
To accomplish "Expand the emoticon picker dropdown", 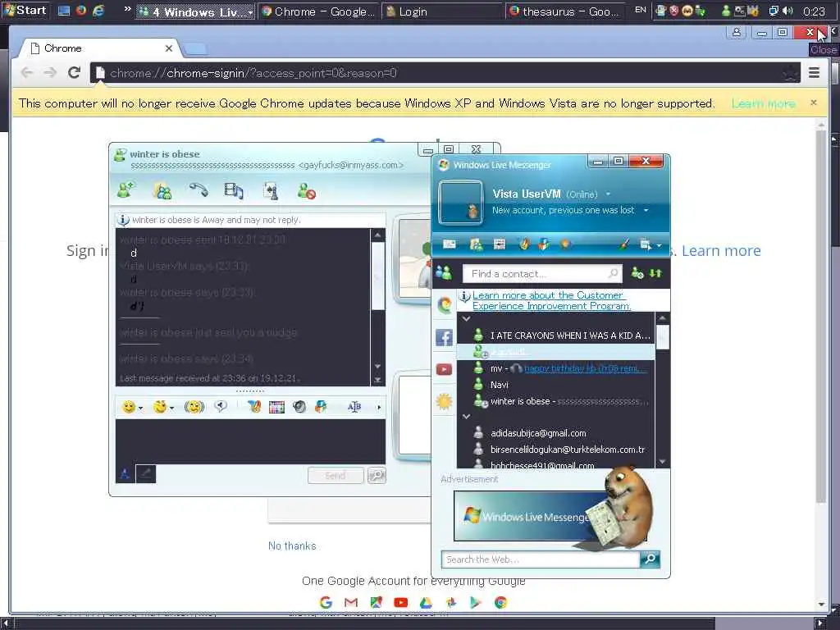I will coord(140,409).
